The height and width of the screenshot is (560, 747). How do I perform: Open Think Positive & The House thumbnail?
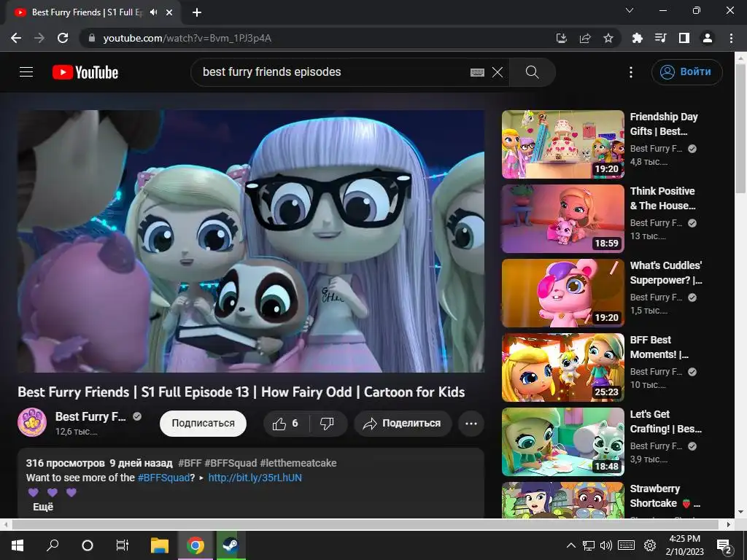(562, 219)
